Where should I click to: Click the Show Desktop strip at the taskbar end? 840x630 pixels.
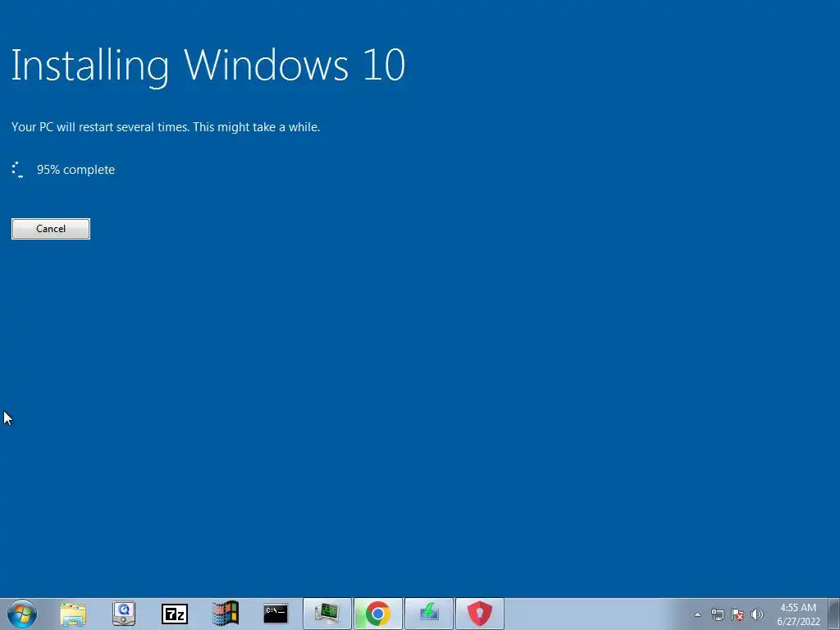pyautogui.click(x=834, y=614)
